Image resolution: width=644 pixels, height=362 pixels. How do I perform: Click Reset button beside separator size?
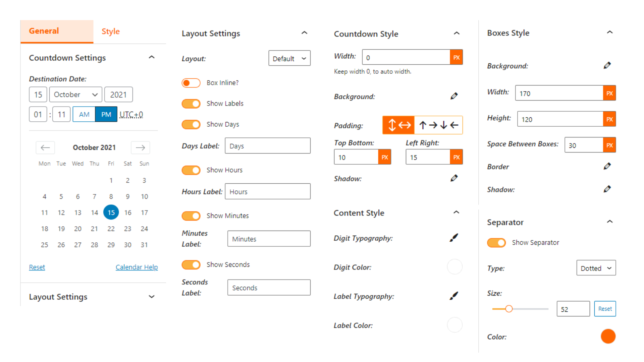605,309
